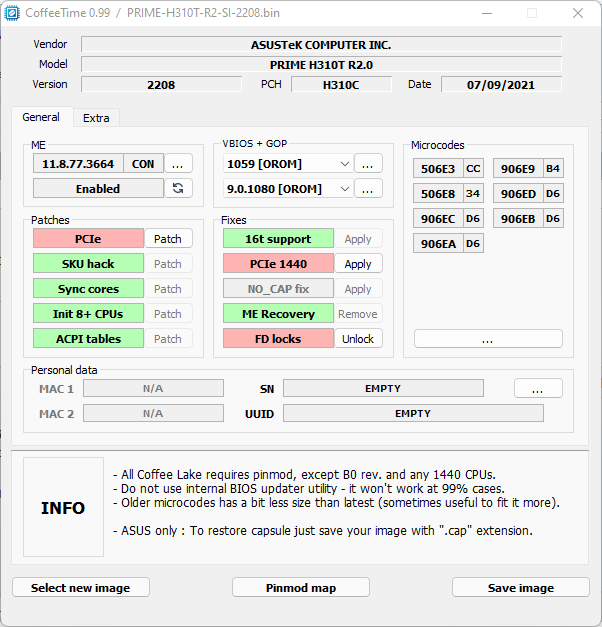Click the browse button beside GOP 9.0.1080
This screenshot has width=602, height=627.
[368, 188]
